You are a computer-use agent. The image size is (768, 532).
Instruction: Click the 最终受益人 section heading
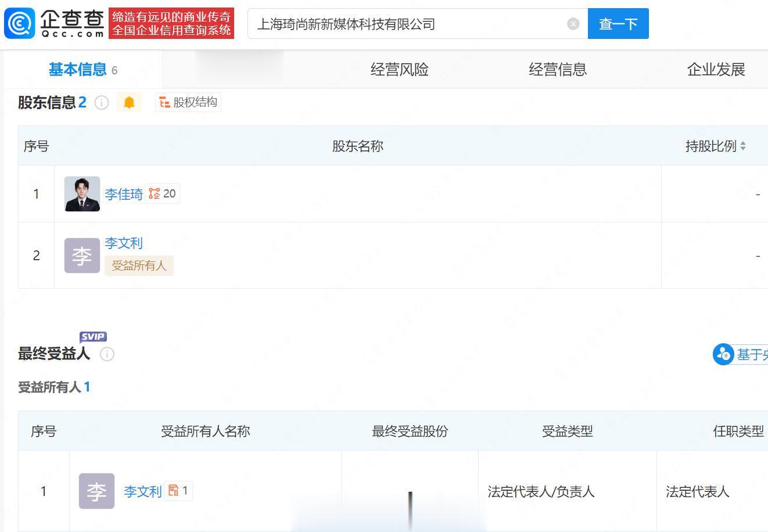pos(54,354)
